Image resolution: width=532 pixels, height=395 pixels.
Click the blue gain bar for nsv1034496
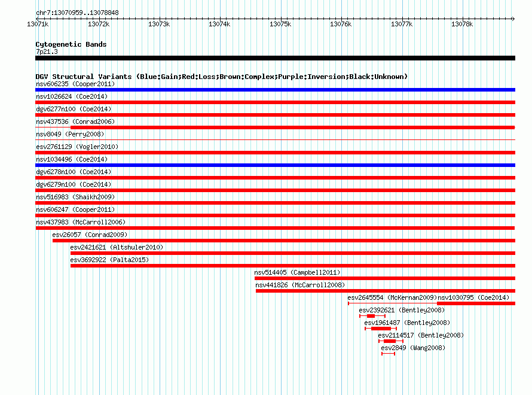tap(275, 165)
